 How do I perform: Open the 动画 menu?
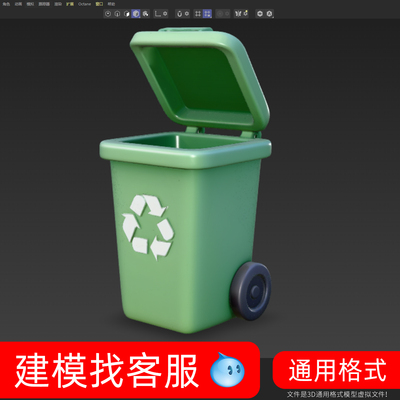tap(18, 4)
